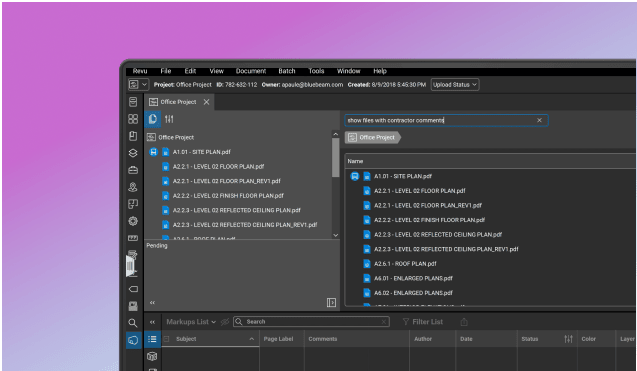Open the Properties gear icon in sidebar

(x=133, y=221)
